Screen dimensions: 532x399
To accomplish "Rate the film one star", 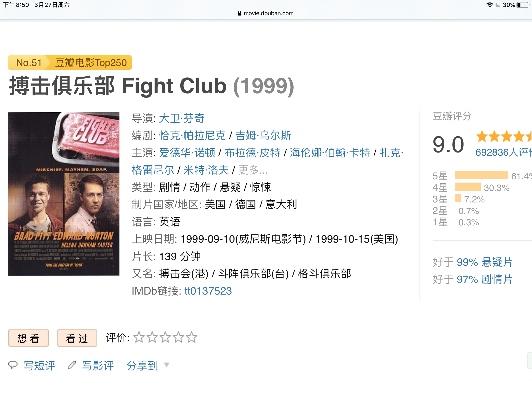I will tap(139, 337).
